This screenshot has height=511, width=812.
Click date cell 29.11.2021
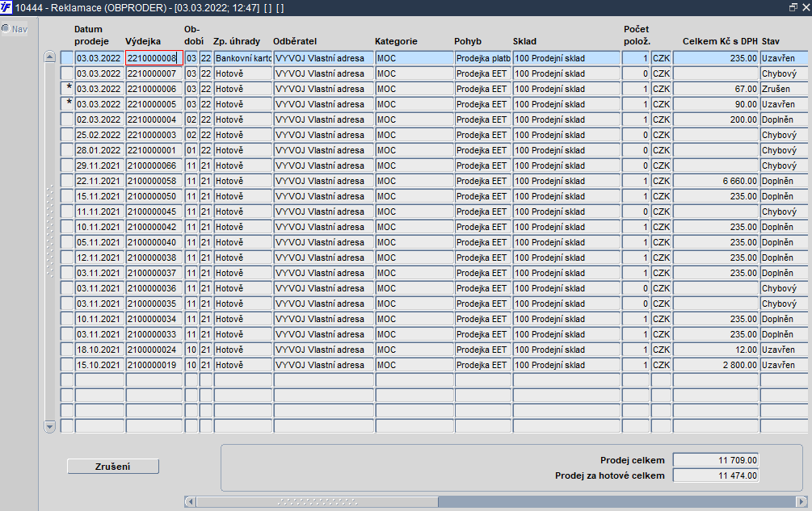click(x=99, y=165)
